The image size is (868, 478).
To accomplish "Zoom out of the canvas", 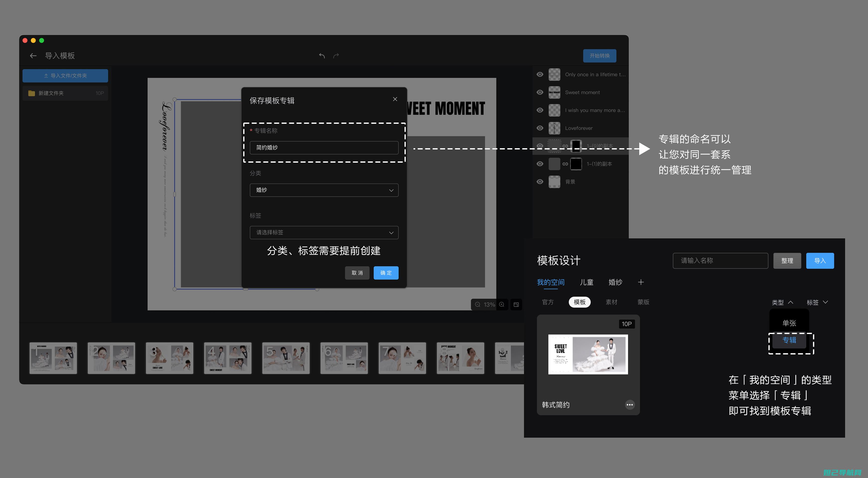I will [477, 304].
